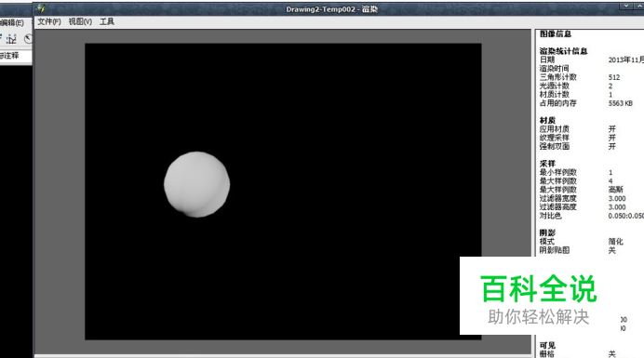Screen dimensions: 644x358
Task: Select the 过滤器宽度 label
Action: 558,198
